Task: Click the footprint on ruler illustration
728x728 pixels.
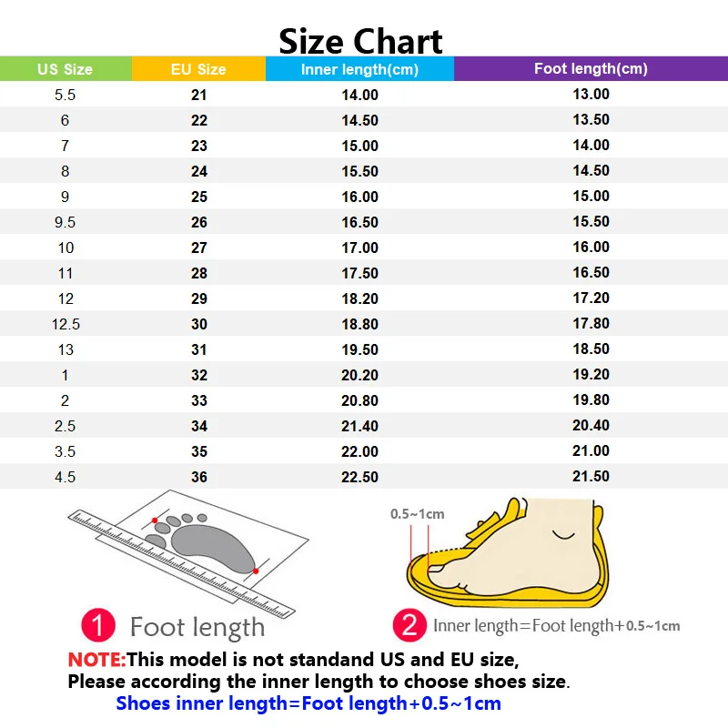Action: (182, 551)
